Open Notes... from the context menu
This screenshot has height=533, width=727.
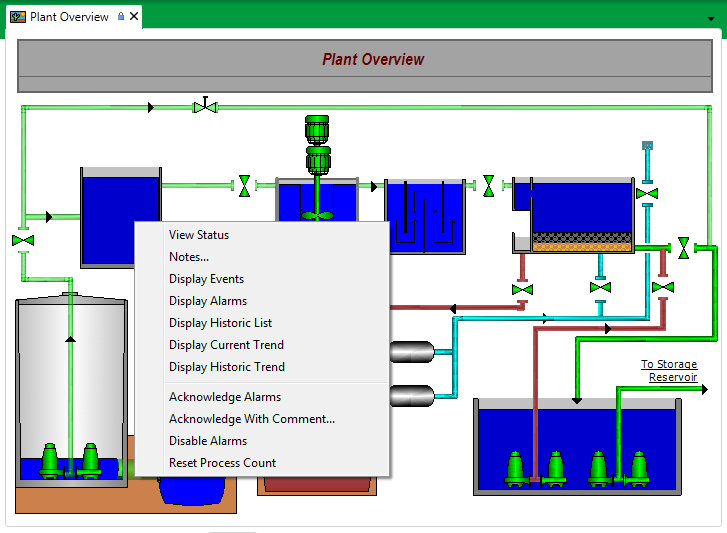189,257
